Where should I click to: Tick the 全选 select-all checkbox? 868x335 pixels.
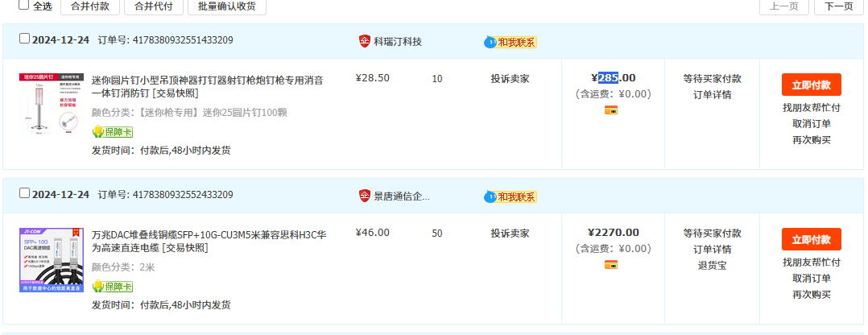23,4
